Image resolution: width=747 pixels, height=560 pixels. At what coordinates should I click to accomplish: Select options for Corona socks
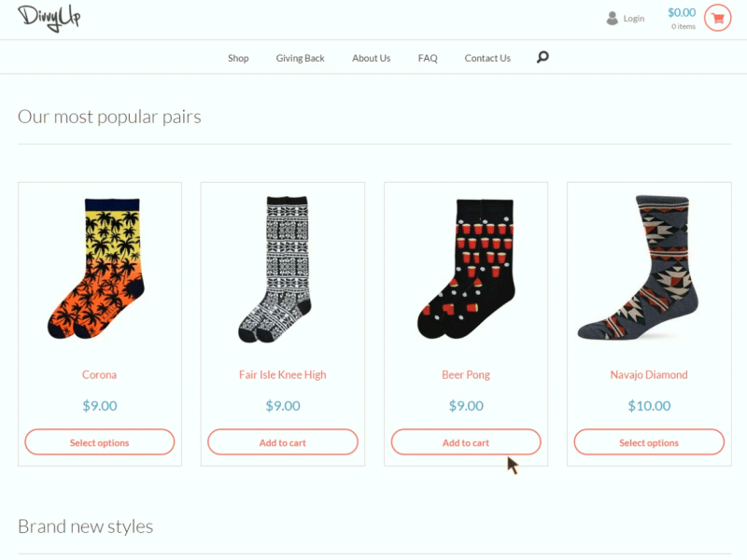[x=99, y=441]
